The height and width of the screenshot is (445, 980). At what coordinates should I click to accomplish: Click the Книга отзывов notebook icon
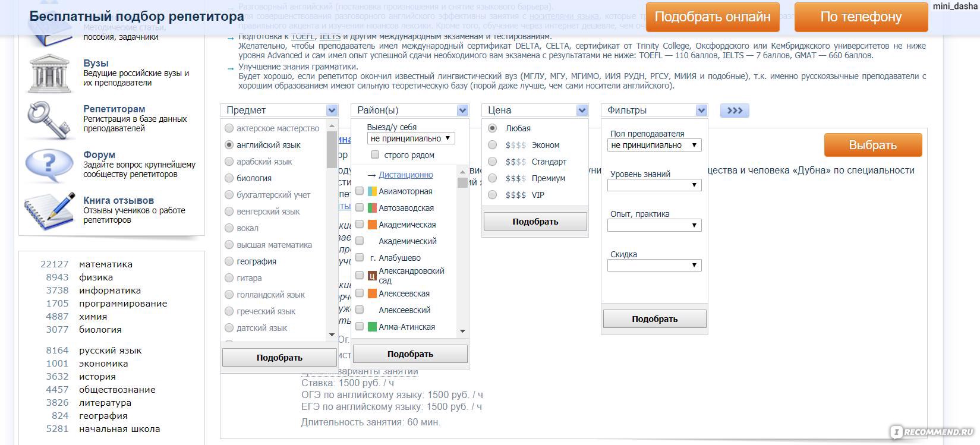click(50, 210)
